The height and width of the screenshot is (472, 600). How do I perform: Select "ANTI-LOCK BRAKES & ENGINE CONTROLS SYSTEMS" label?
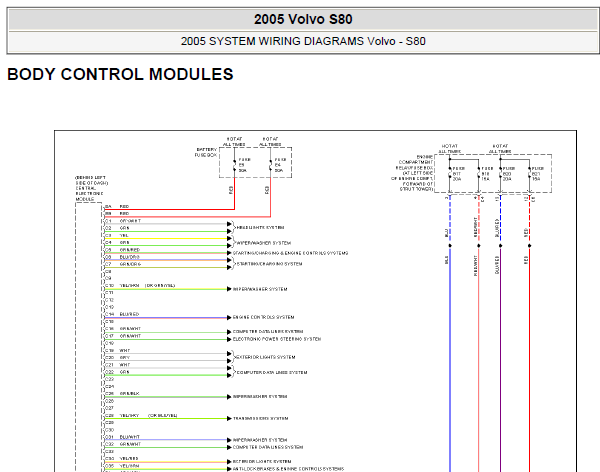point(289,469)
